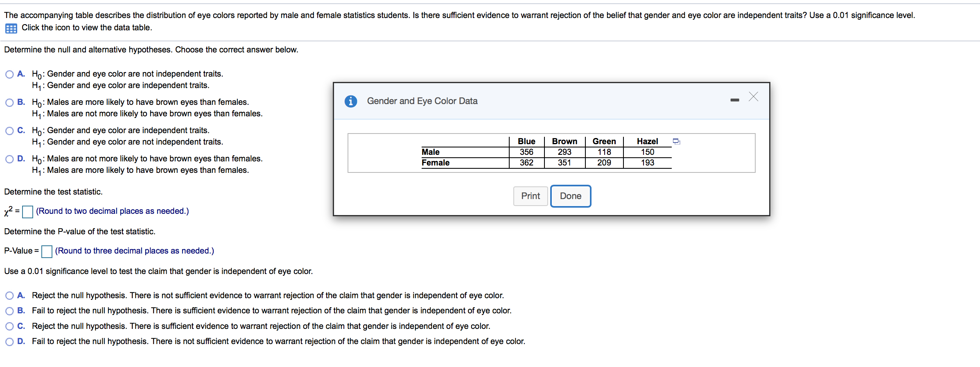The image size is (980, 367).
Task: Click the Female Blue cell 362
Action: pyautogui.click(x=526, y=163)
